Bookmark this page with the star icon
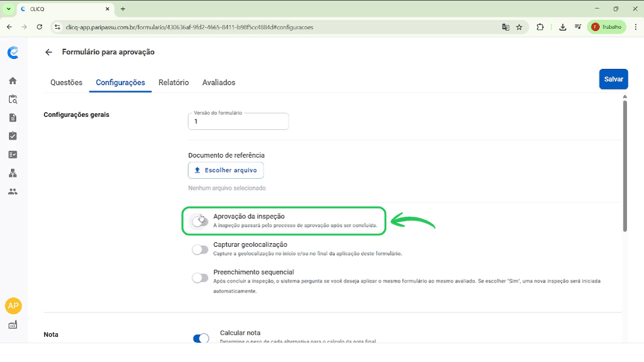The height and width of the screenshot is (362, 644). tap(519, 27)
